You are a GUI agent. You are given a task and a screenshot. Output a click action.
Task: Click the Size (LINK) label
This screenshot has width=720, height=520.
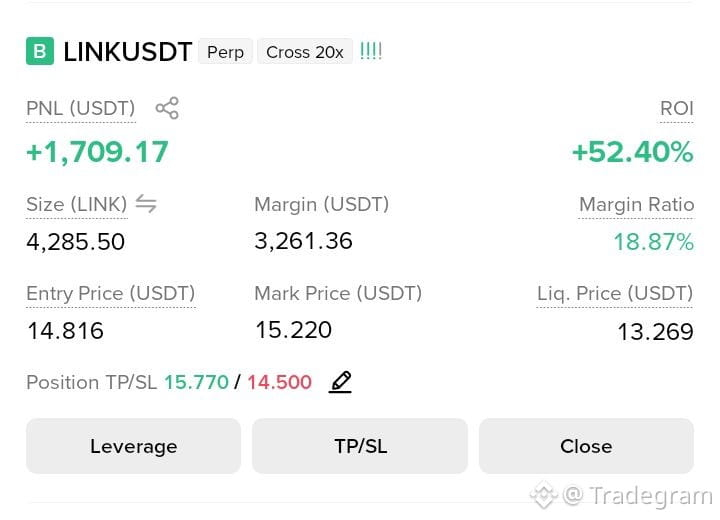coord(77,204)
